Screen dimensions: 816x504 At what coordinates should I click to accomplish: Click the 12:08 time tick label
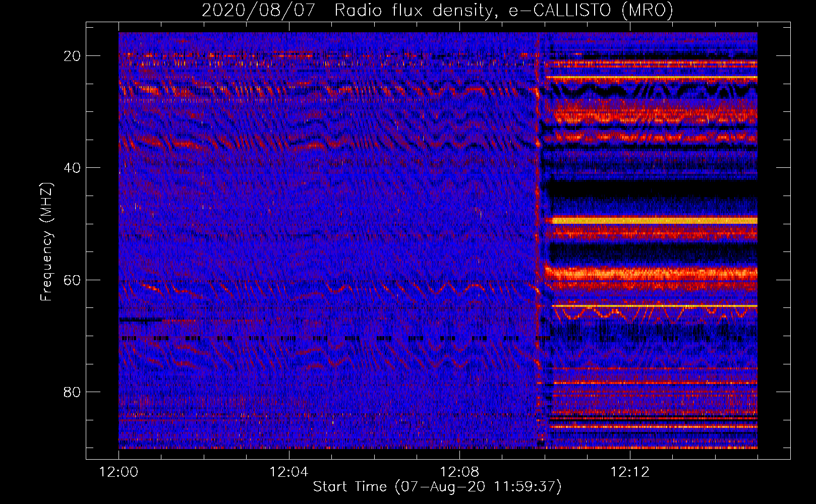click(459, 472)
